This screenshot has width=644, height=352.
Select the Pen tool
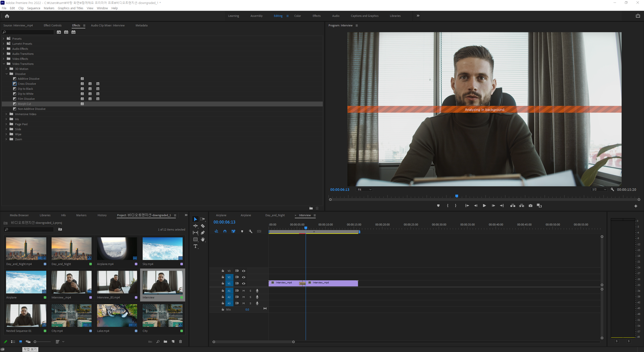coord(203,233)
